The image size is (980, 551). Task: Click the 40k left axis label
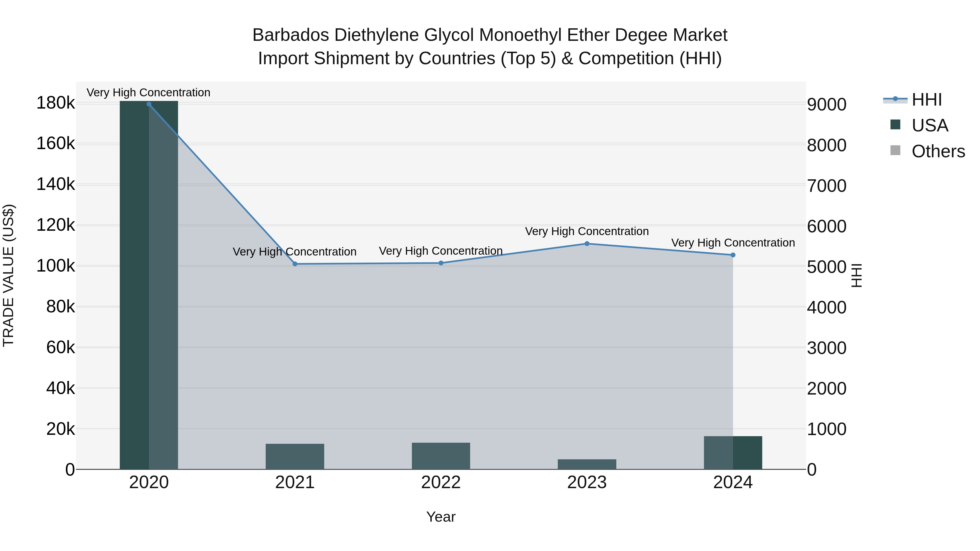[x=61, y=388]
